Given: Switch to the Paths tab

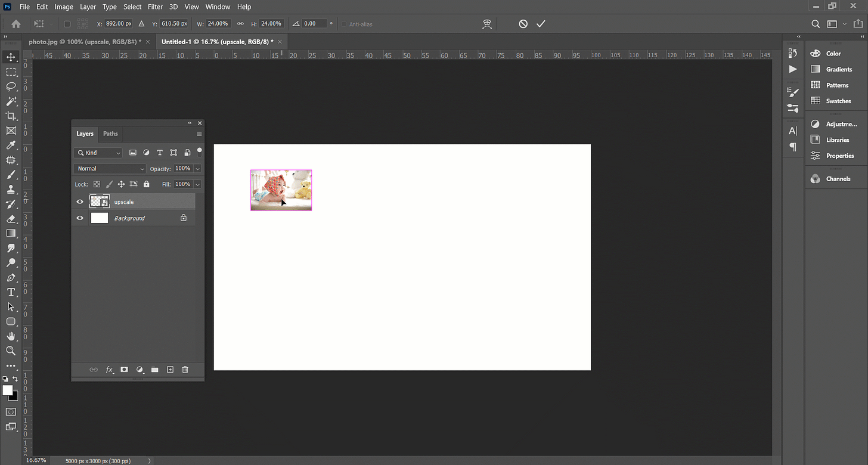Looking at the screenshot, I should coord(110,134).
